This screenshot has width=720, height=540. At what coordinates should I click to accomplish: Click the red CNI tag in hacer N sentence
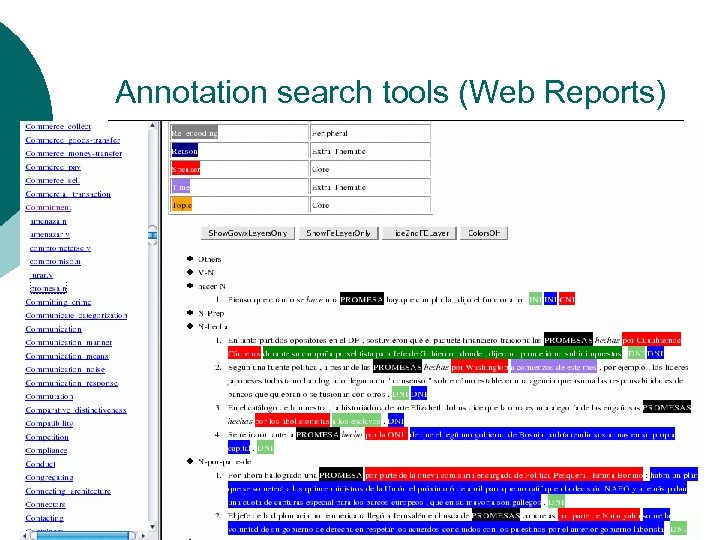(x=567, y=299)
